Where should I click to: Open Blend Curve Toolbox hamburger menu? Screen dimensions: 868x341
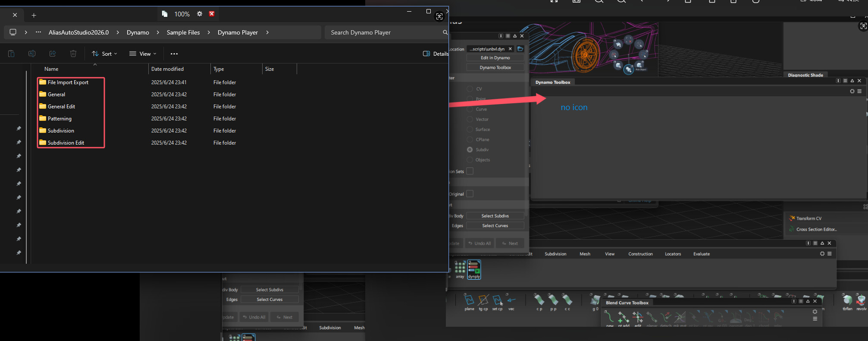(x=815, y=319)
